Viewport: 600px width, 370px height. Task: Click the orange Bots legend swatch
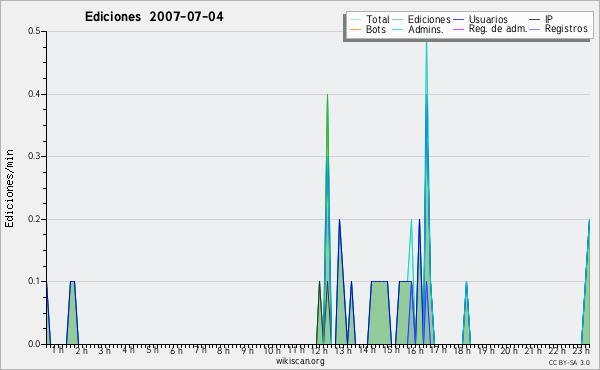pyautogui.click(x=355, y=29)
